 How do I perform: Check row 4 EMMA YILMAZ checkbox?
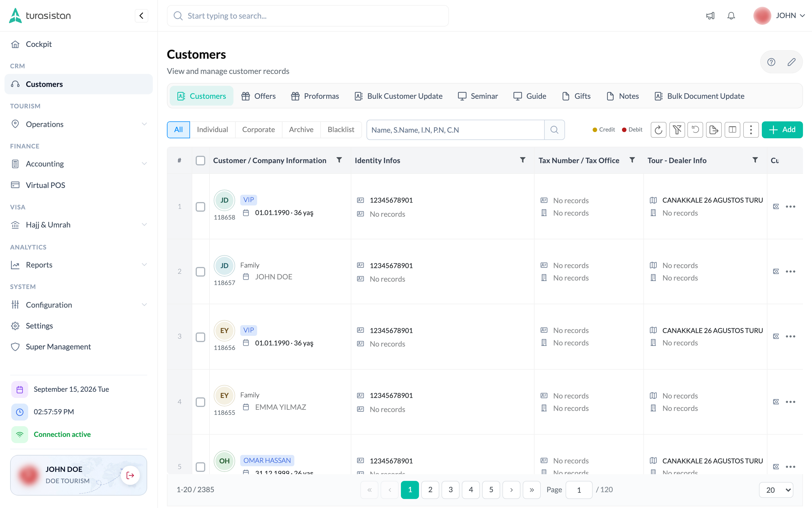[x=200, y=402]
